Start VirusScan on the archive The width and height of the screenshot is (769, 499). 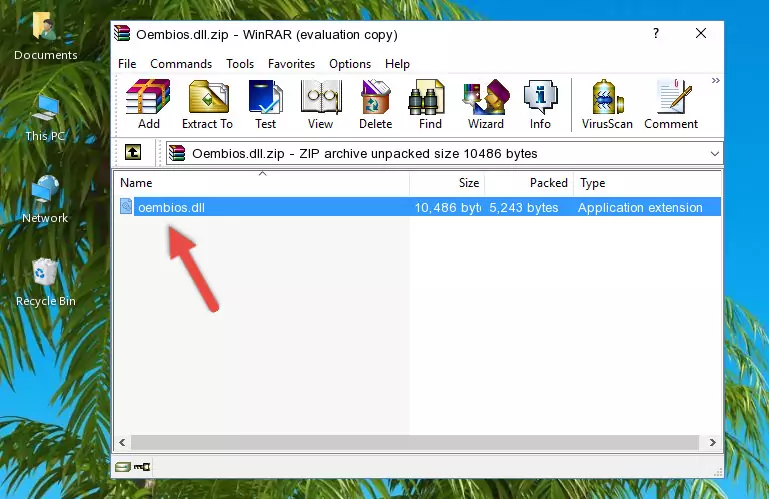click(607, 105)
